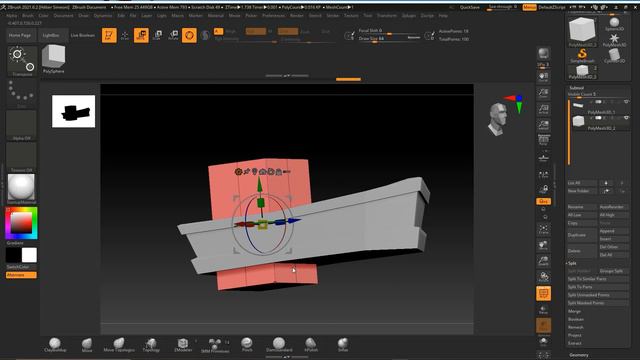Click the Duplicate subtool button

click(582, 235)
